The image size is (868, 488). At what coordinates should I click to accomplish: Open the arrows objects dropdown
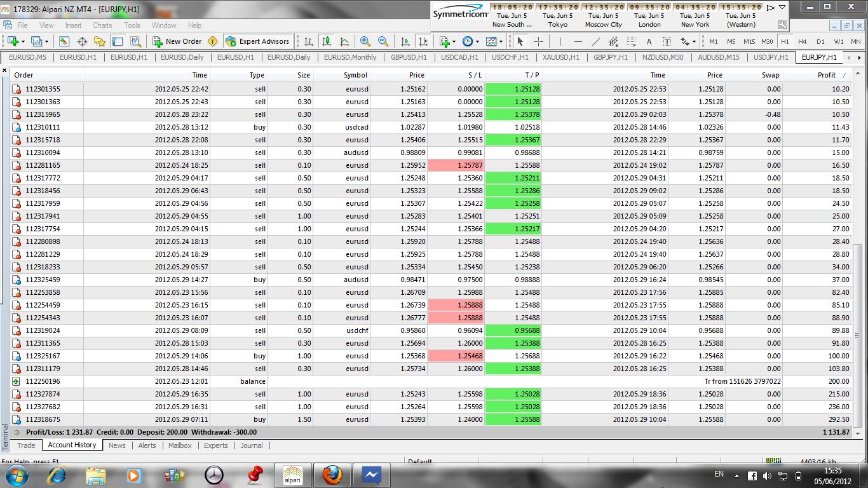click(687, 41)
